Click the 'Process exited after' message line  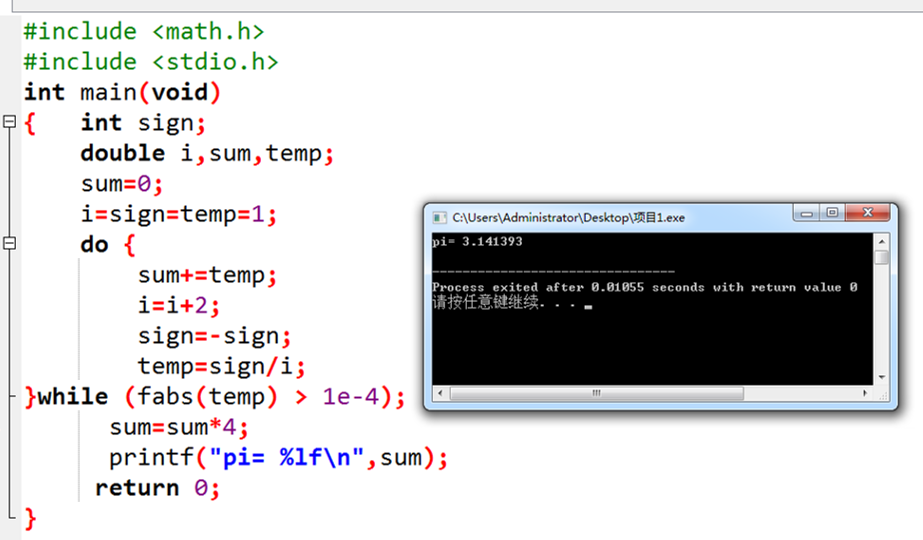click(645, 287)
